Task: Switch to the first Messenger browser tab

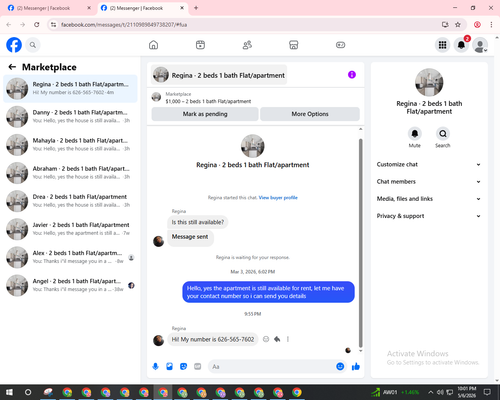Action: [x=49, y=8]
